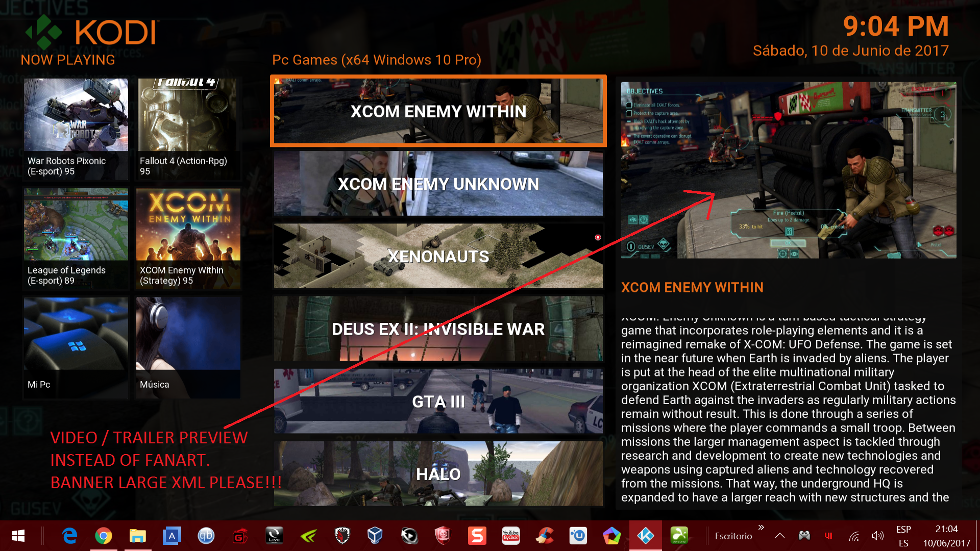980x551 pixels.
Task: Click 'Sábado, 10 de Junio de 2017' date
Action: click(x=850, y=51)
